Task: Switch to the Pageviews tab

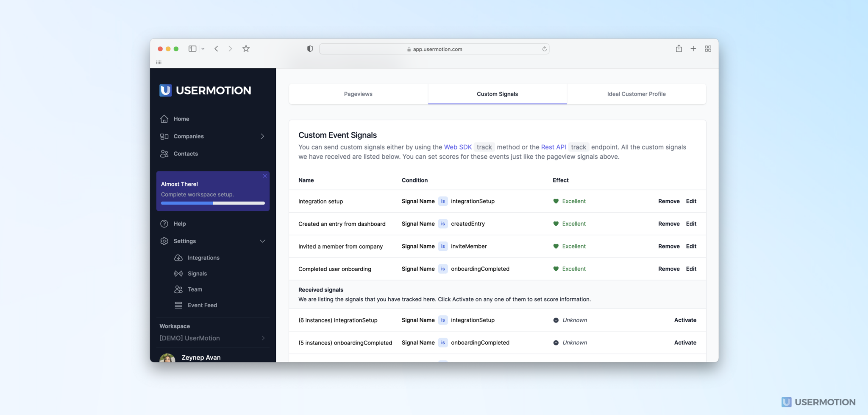Action: point(358,94)
